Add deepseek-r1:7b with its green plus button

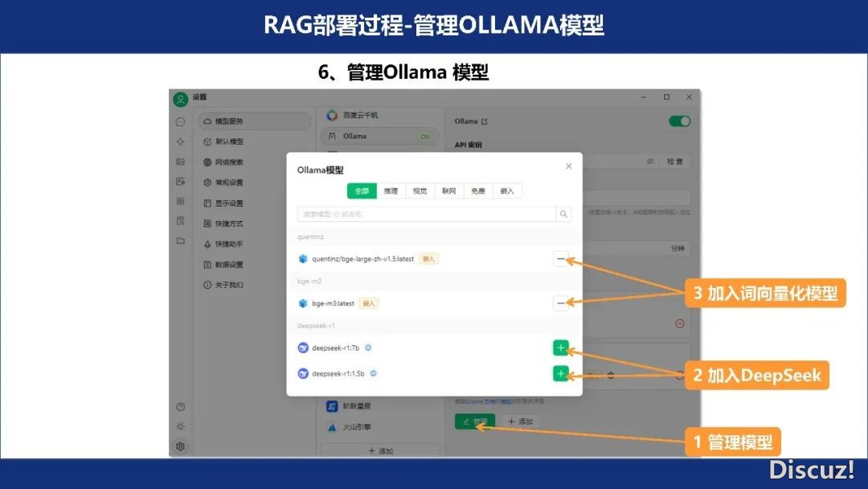point(561,347)
